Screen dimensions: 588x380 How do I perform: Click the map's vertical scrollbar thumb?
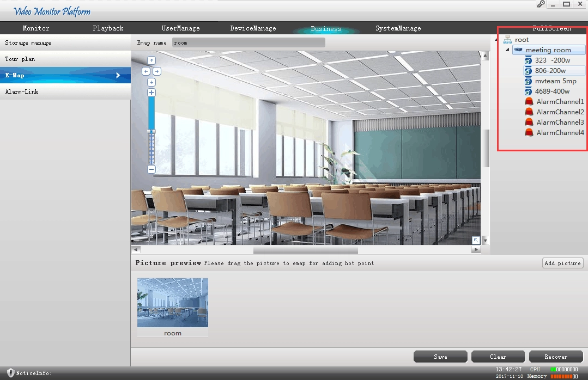(486, 148)
